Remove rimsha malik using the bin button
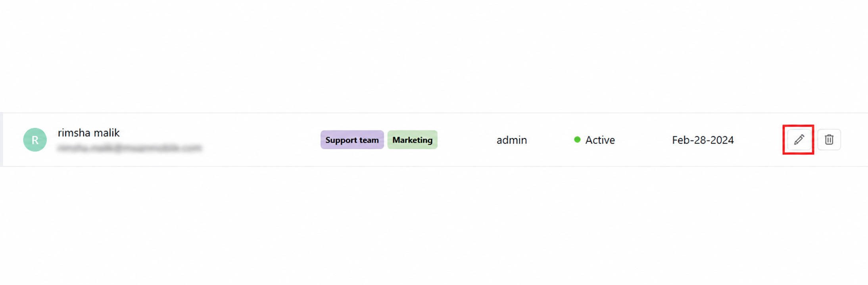The height and width of the screenshot is (285, 868). [829, 140]
